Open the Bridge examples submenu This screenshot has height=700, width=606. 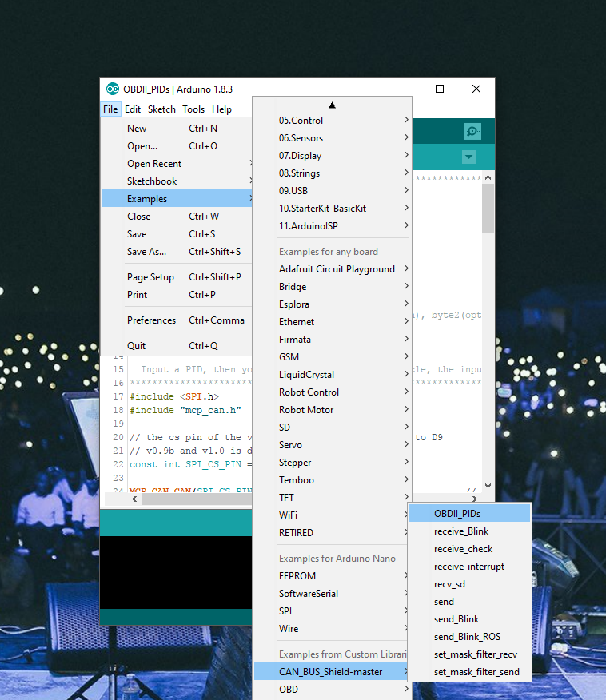[x=332, y=287]
